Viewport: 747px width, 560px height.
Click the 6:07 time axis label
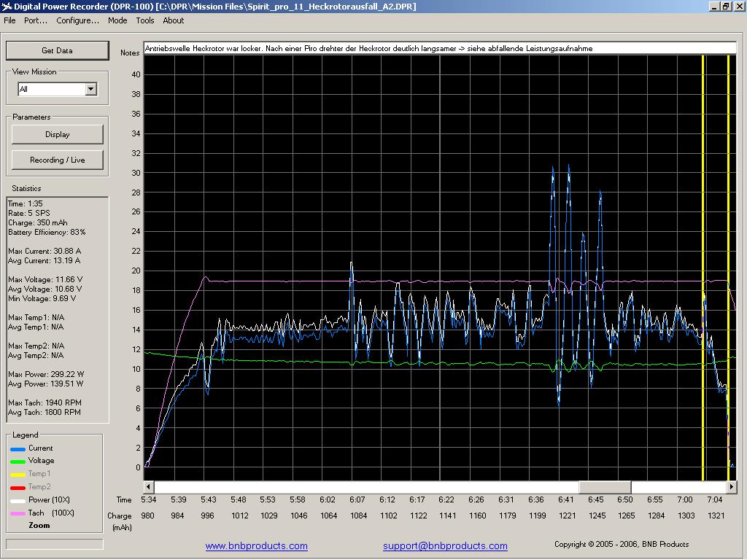click(x=357, y=499)
